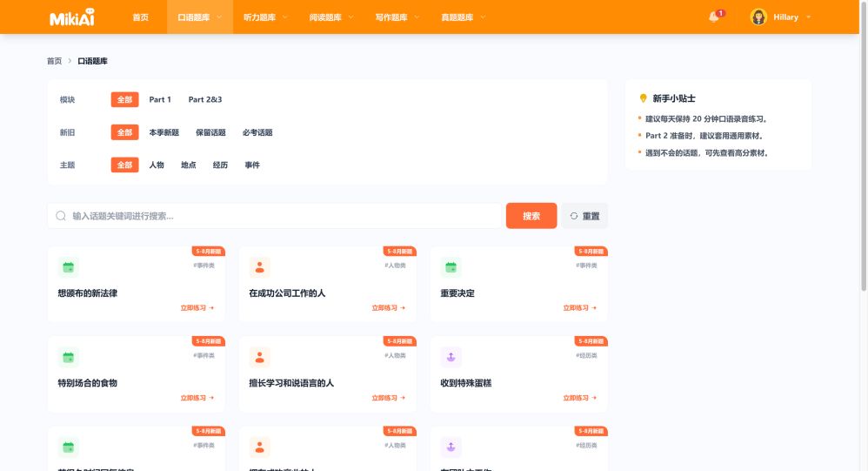Image resolution: width=868 pixels, height=471 pixels.
Task: Click 立即练习 on 特别场合的食物 card
Action: tap(197, 397)
